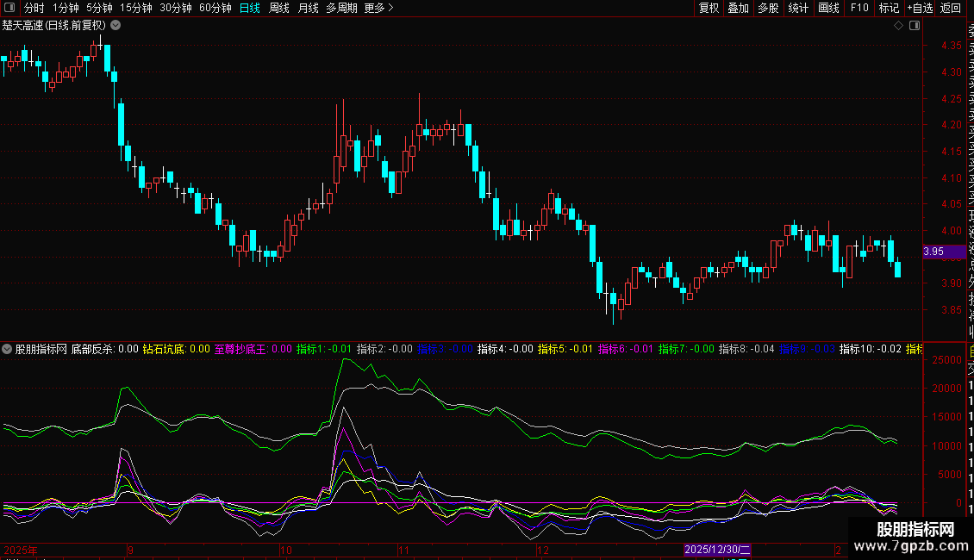Open the 多股 multi-stock view
The width and height of the screenshot is (974, 560).
pos(768,8)
